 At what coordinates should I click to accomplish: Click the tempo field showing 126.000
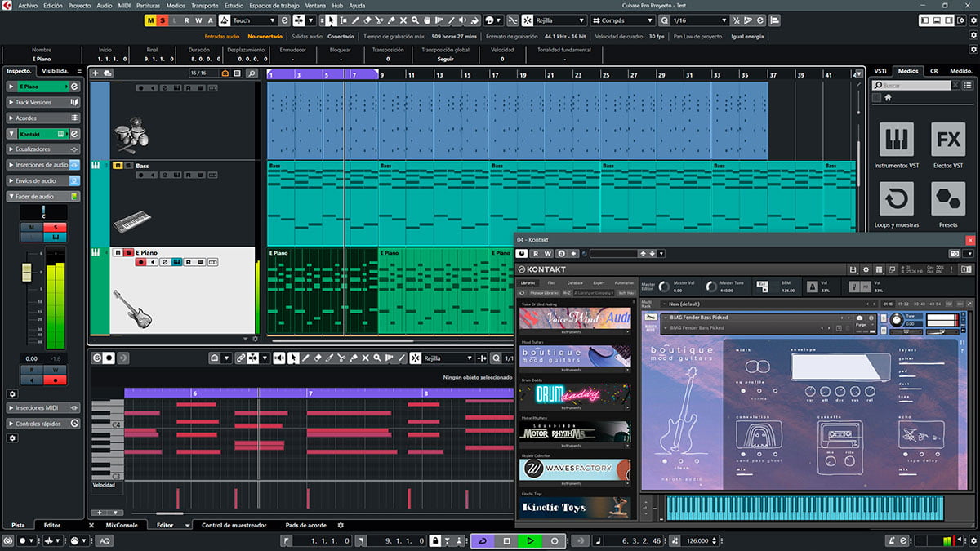tap(697, 540)
